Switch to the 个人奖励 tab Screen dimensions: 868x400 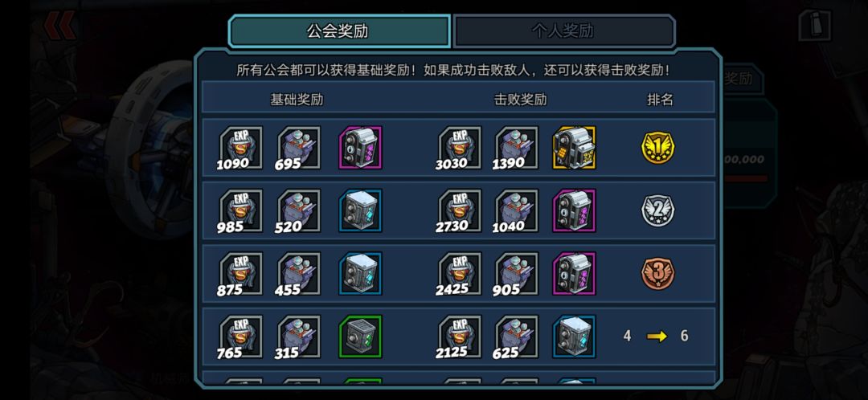[564, 31]
